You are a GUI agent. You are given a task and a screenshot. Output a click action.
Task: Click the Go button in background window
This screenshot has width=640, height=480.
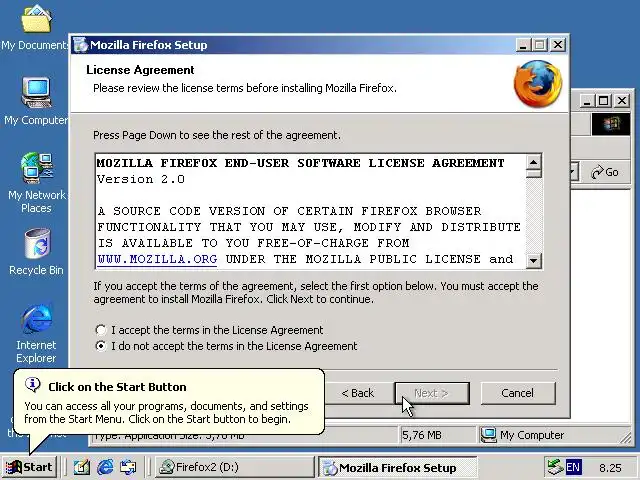[605, 172]
